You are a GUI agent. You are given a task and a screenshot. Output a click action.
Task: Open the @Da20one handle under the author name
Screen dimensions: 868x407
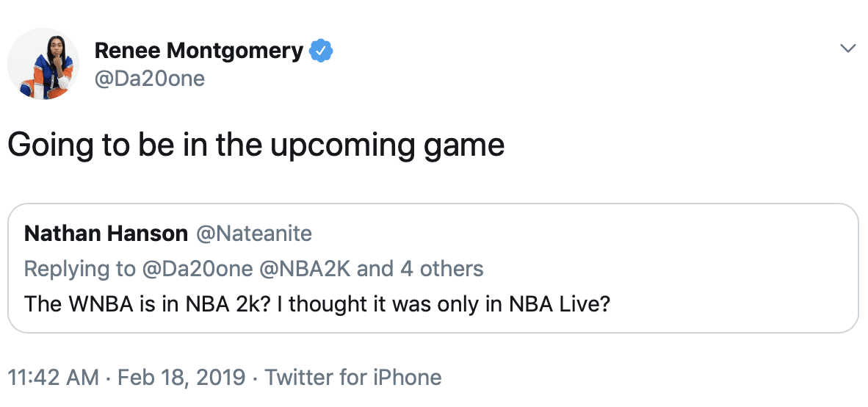pos(150,78)
